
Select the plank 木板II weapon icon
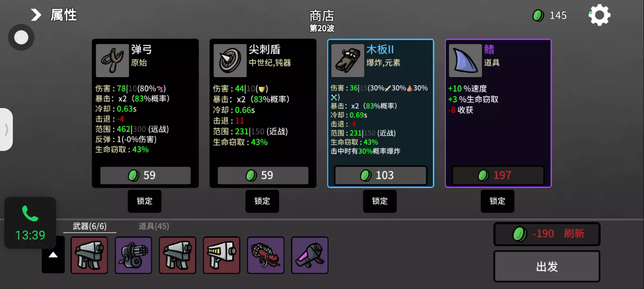tap(348, 61)
